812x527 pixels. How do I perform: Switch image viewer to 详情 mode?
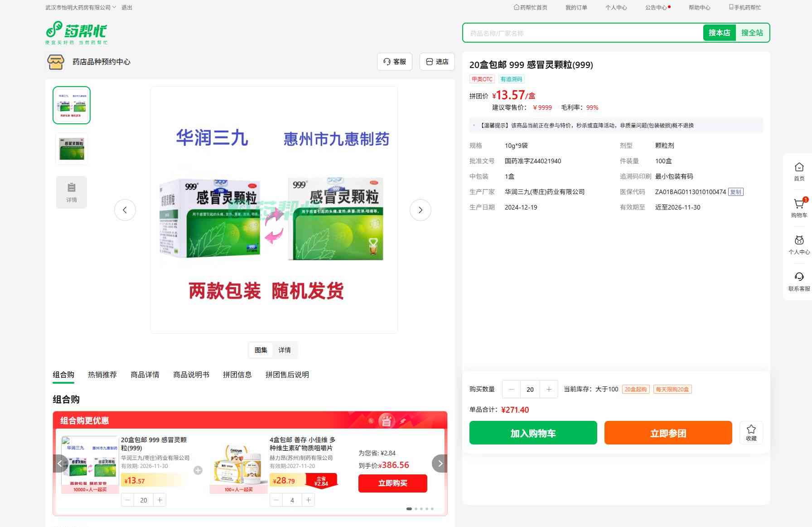pyautogui.click(x=285, y=350)
